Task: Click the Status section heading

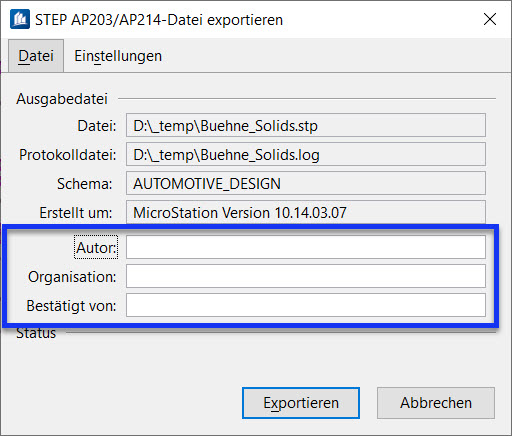Action: tap(36, 333)
